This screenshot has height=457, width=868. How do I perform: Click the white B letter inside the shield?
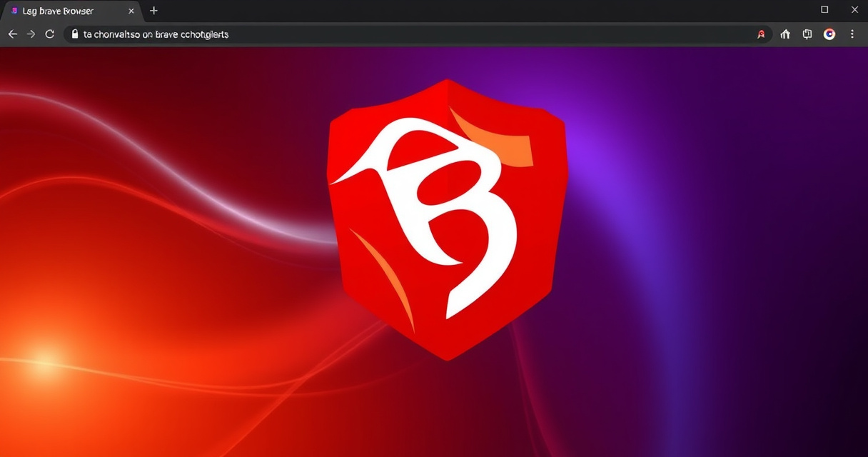[457, 214]
